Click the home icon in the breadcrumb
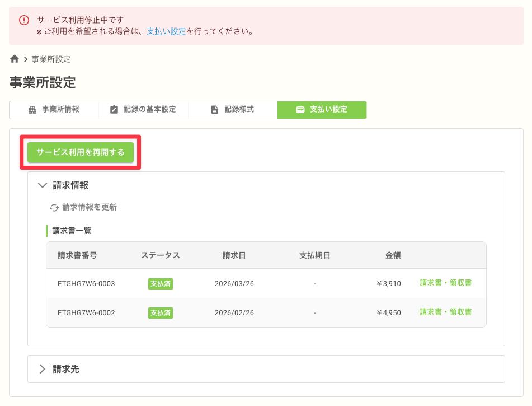Screen dimensions: 532x406 click(14, 58)
